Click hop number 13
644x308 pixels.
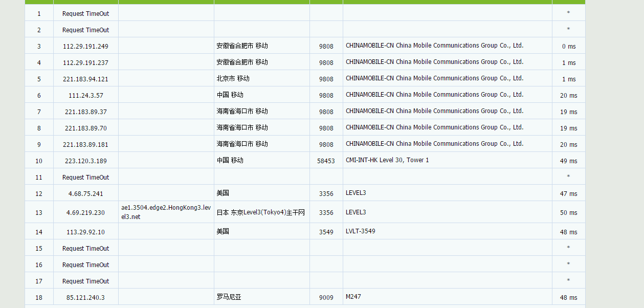[x=39, y=212]
